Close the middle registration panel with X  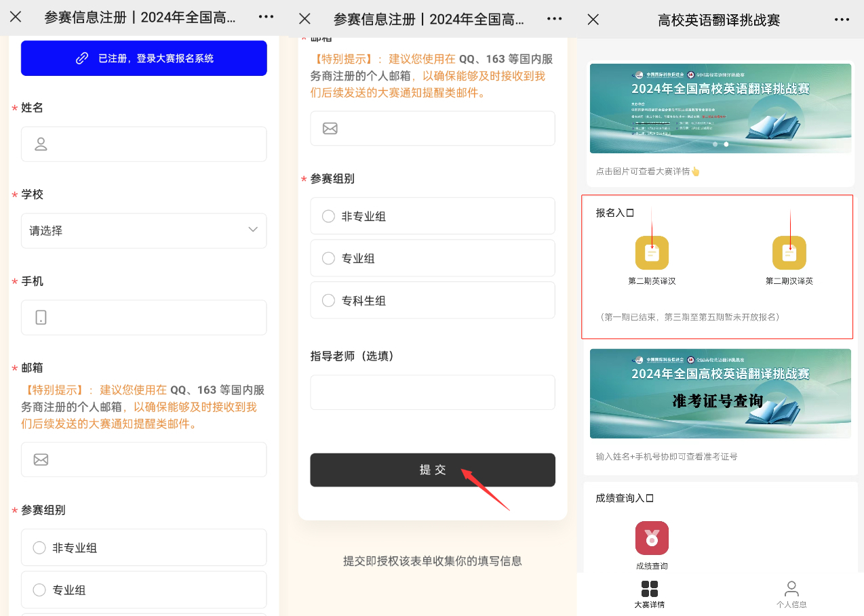[305, 19]
